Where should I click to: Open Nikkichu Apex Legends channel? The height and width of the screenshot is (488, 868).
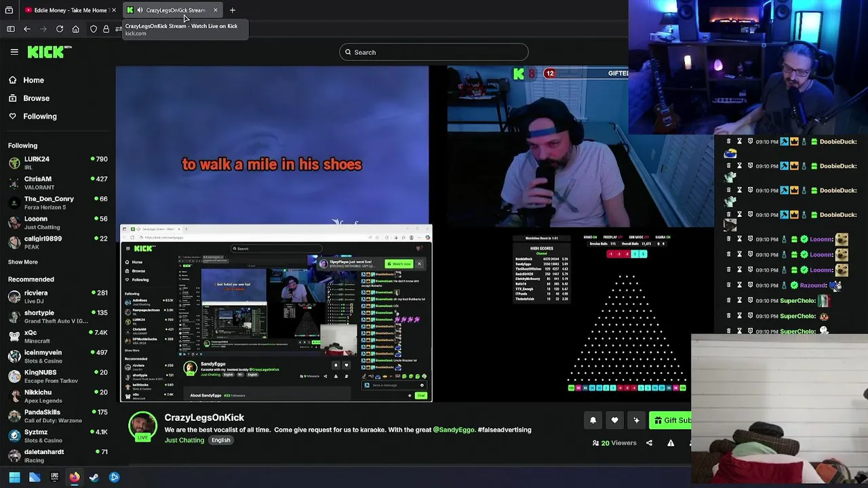pos(58,396)
